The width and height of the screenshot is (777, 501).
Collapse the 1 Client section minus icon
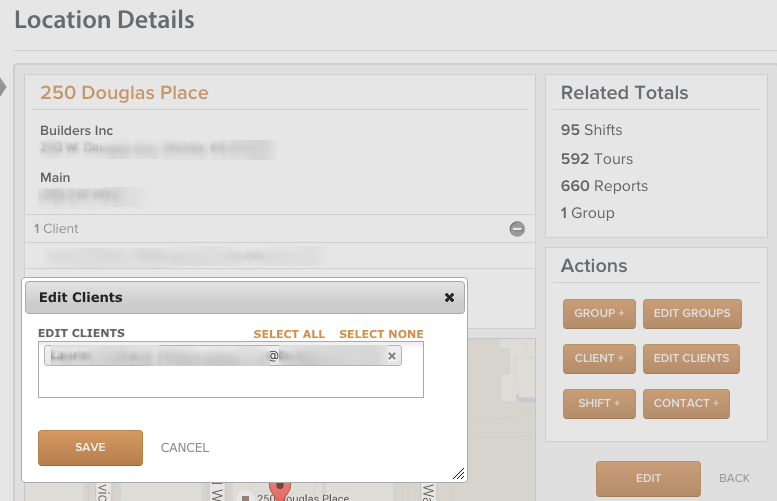(x=517, y=229)
